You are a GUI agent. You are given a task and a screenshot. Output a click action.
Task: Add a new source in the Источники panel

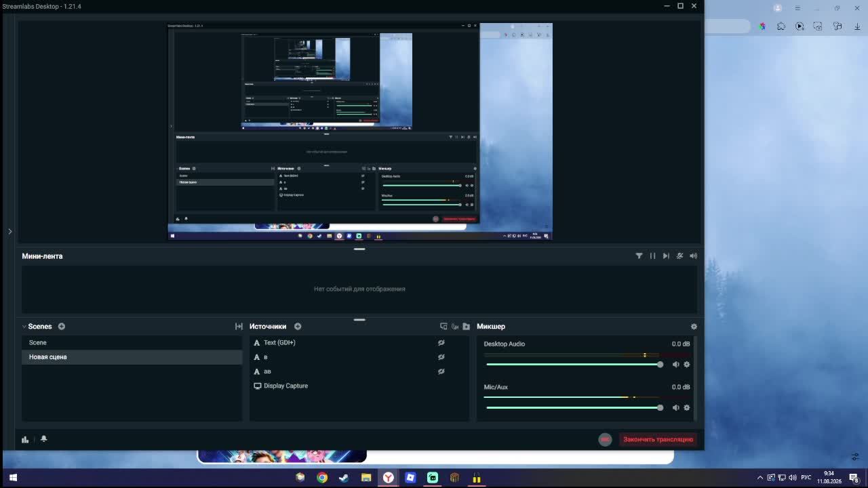point(298,327)
